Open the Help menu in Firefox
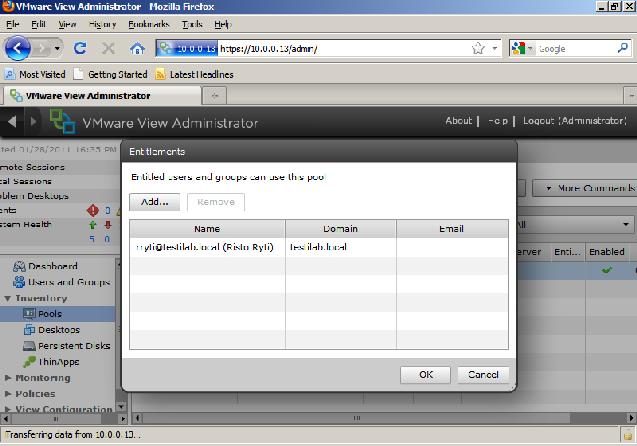 [x=223, y=24]
